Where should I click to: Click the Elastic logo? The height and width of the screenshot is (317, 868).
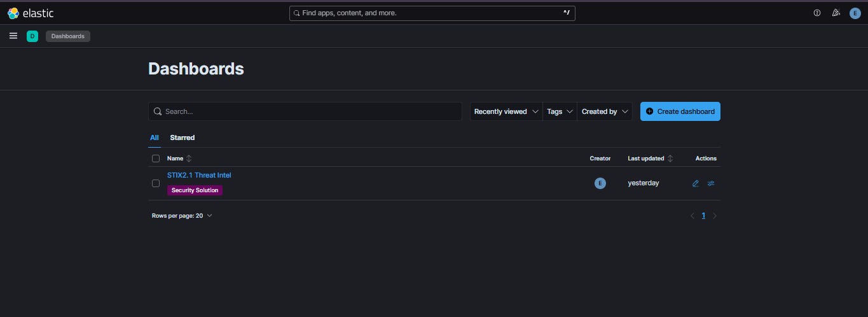31,13
